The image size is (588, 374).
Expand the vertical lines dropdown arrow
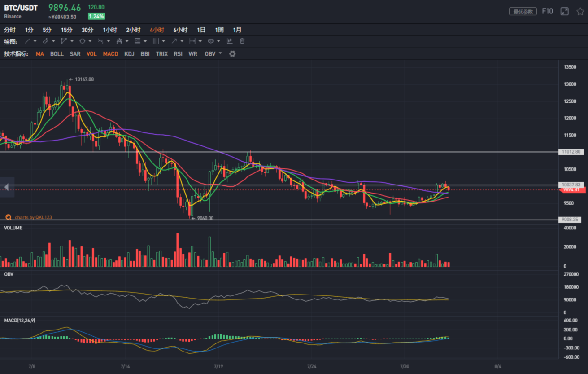pos(163,41)
